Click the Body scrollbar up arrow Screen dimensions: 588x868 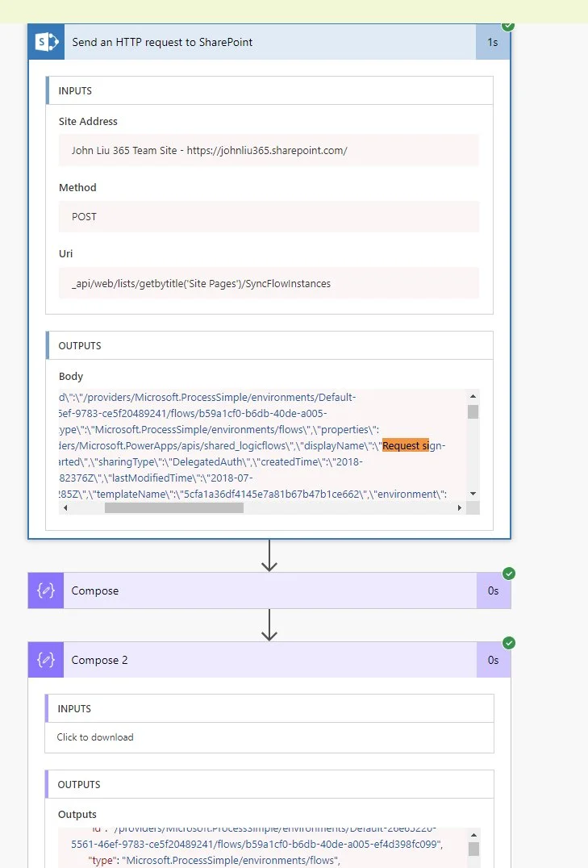tap(473, 395)
